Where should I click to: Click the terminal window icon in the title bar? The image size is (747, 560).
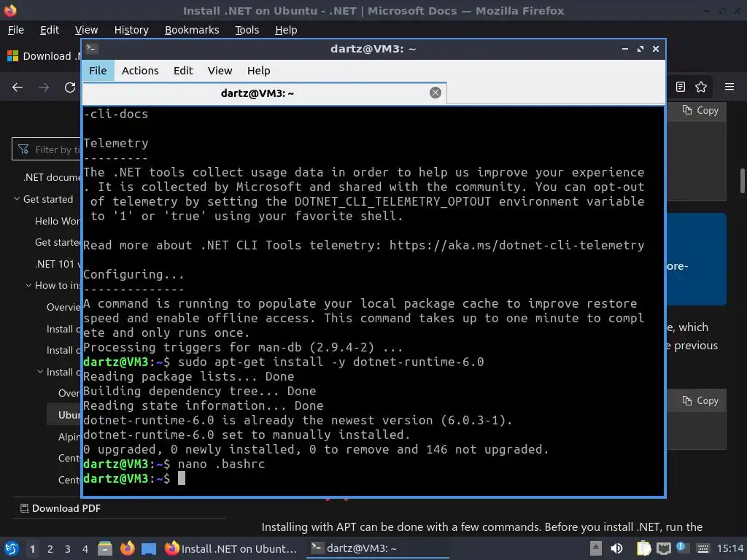click(91, 49)
